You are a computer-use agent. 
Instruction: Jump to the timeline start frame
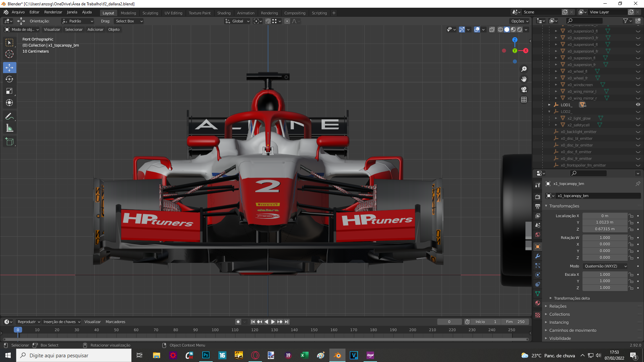tap(253, 322)
